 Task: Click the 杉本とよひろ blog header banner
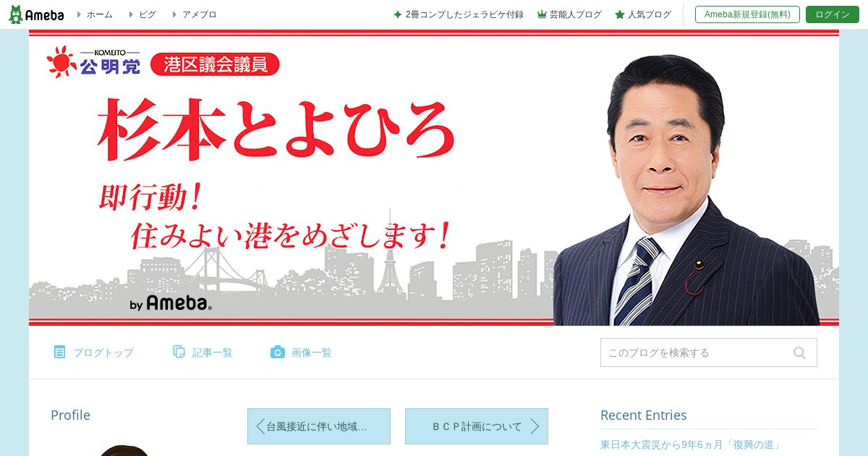coord(434,177)
